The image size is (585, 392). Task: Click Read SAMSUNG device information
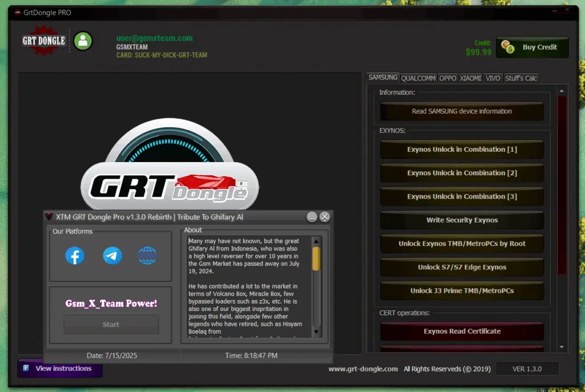(x=462, y=111)
